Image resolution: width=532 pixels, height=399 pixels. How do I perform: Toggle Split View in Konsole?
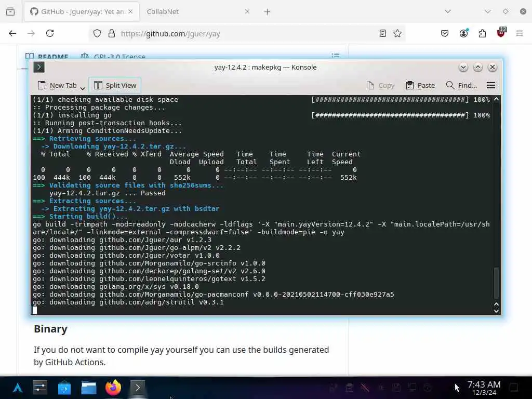point(115,86)
